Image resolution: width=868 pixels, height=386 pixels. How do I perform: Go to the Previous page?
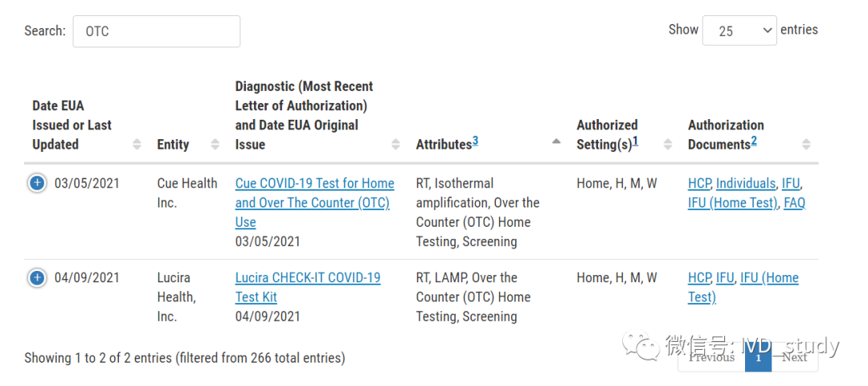[x=711, y=357]
